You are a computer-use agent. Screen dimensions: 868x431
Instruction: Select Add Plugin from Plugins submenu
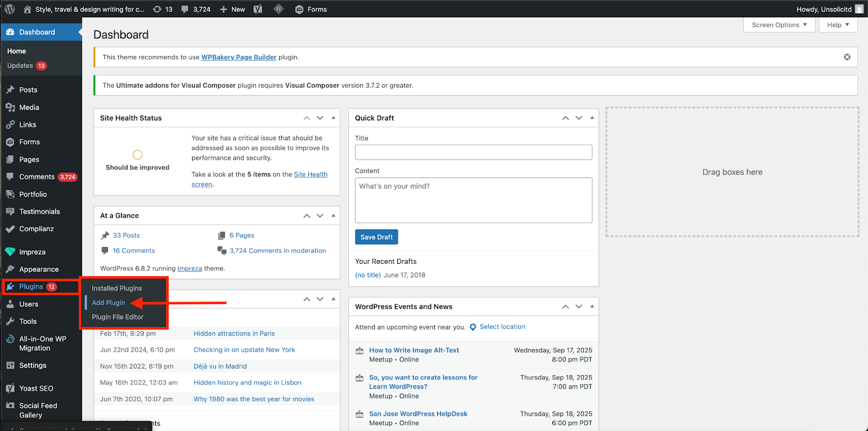[108, 303]
